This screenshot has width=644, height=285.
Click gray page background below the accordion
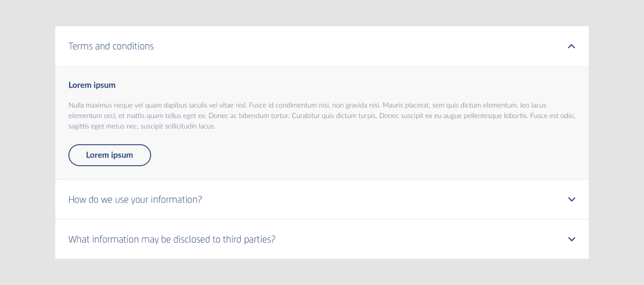322,272
